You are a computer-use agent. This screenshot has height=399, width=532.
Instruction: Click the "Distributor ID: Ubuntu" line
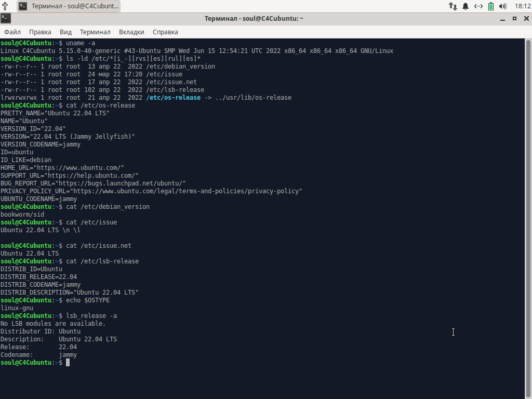[x=41, y=332]
